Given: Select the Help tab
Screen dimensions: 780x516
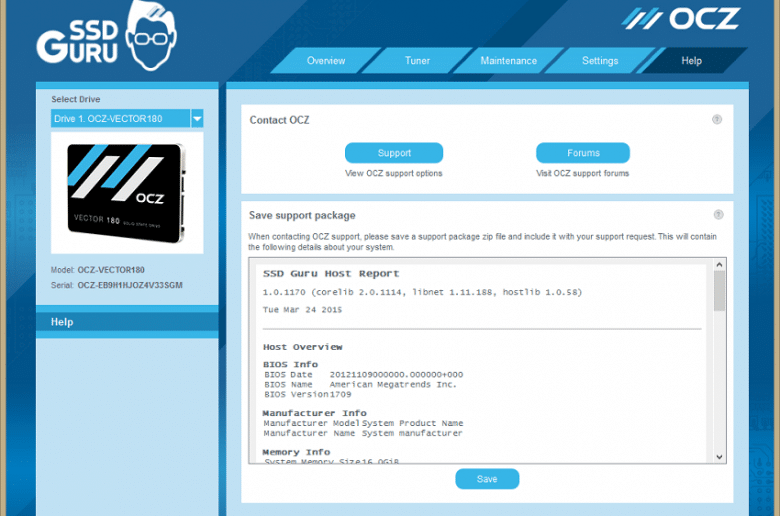Looking at the screenshot, I should click(691, 61).
